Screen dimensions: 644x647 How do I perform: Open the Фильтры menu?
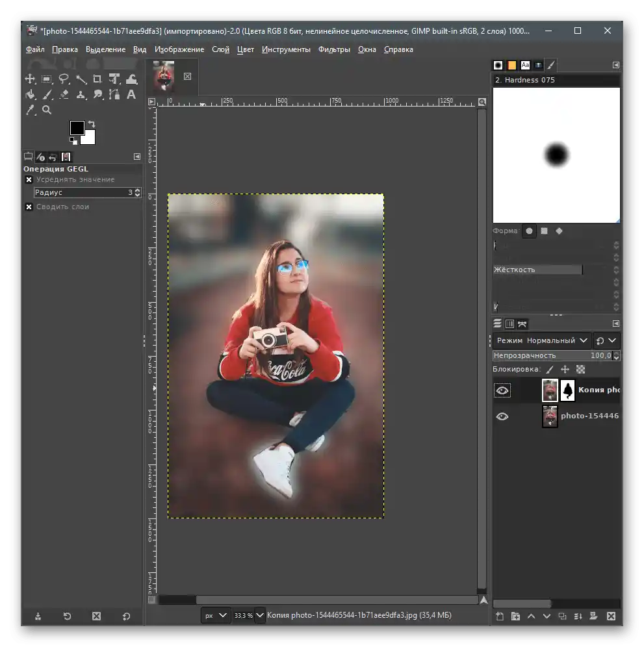point(334,49)
